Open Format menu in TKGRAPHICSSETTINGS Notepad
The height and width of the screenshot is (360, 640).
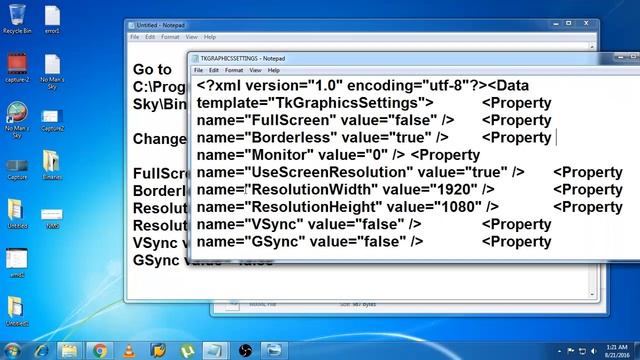234,70
